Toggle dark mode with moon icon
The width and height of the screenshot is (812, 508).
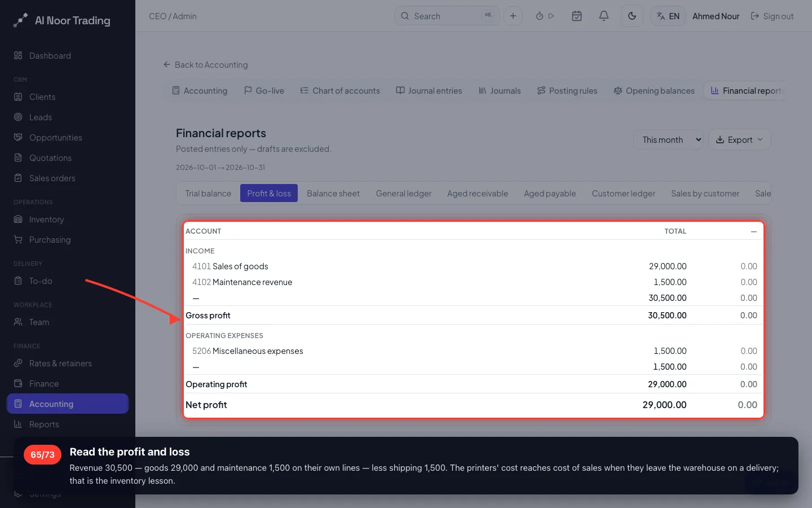pyautogui.click(x=632, y=16)
